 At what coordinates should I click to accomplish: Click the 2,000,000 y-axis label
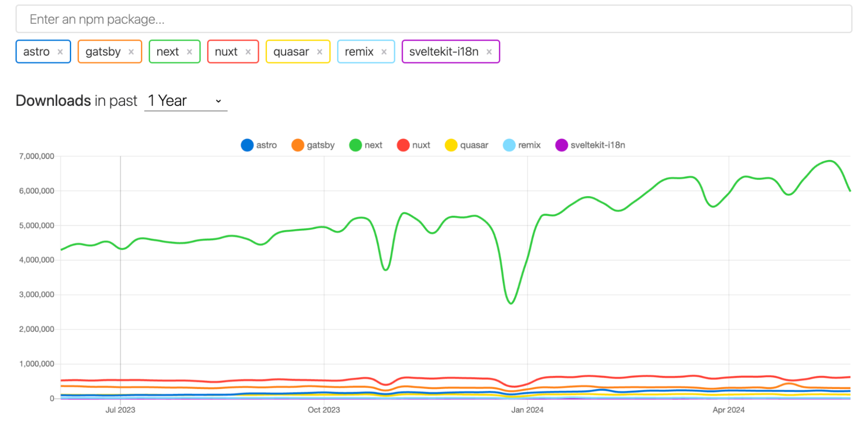(x=36, y=329)
